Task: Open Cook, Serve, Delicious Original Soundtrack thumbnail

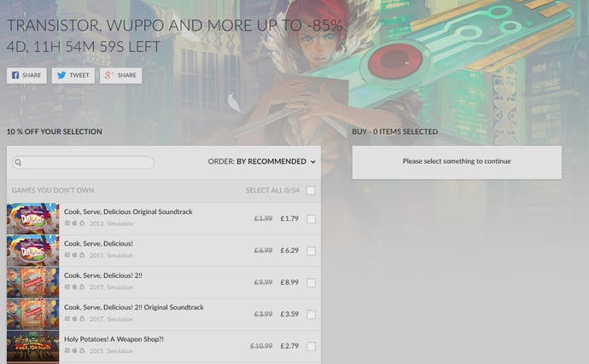Action: [x=33, y=219]
